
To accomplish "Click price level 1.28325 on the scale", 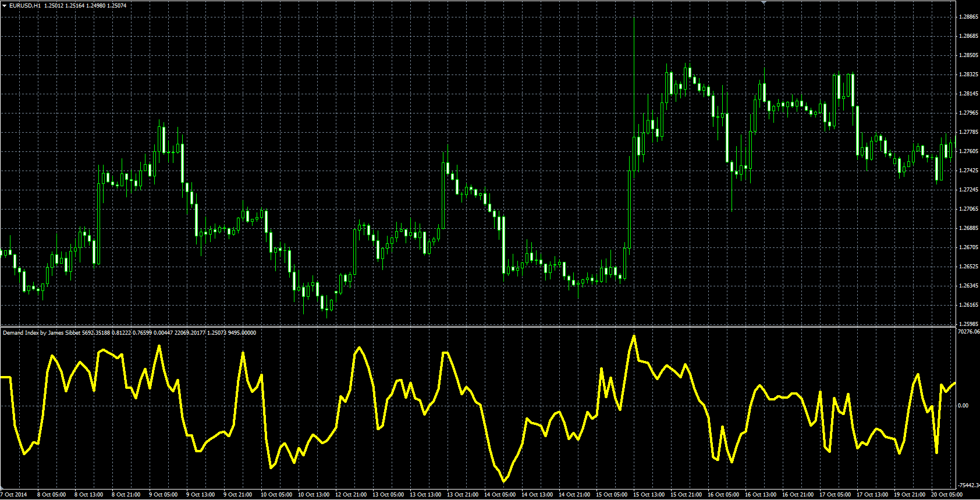I will click(968, 75).
